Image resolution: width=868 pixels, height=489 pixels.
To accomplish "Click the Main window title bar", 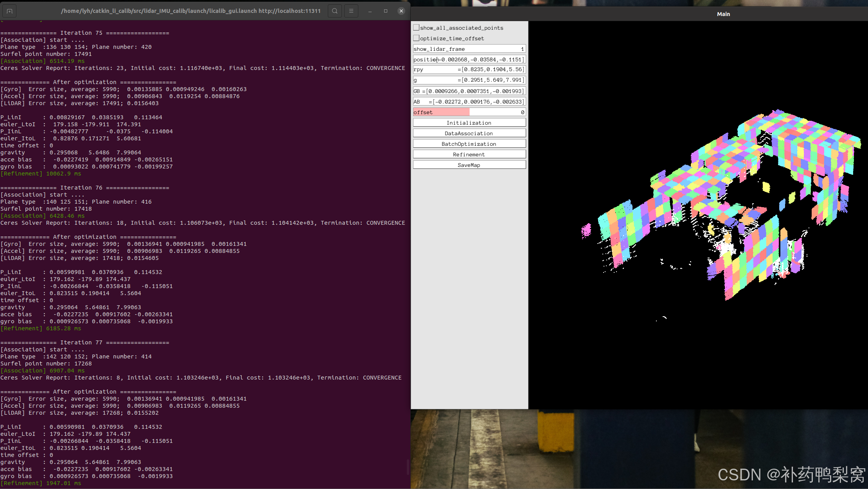I will pos(723,14).
